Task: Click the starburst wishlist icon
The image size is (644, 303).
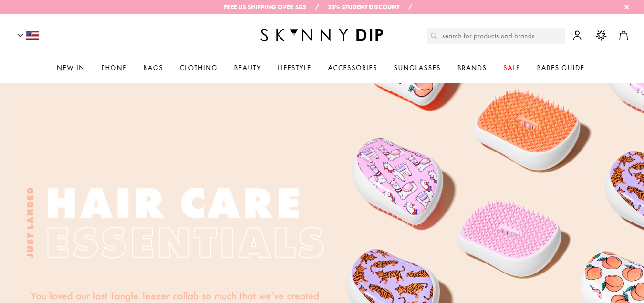Action: (601, 35)
